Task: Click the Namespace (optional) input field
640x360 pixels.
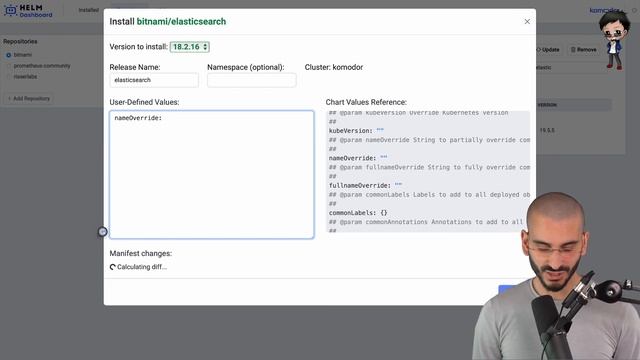Action: pyautogui.click(x=251, y=80)
